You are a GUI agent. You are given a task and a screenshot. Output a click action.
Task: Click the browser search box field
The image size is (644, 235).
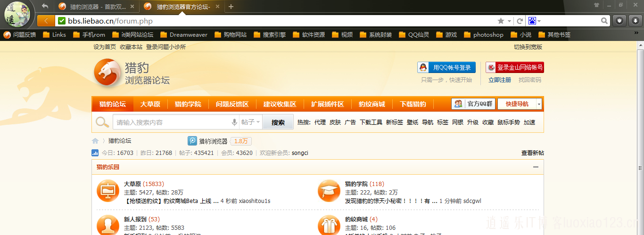[x=570, y=21]
